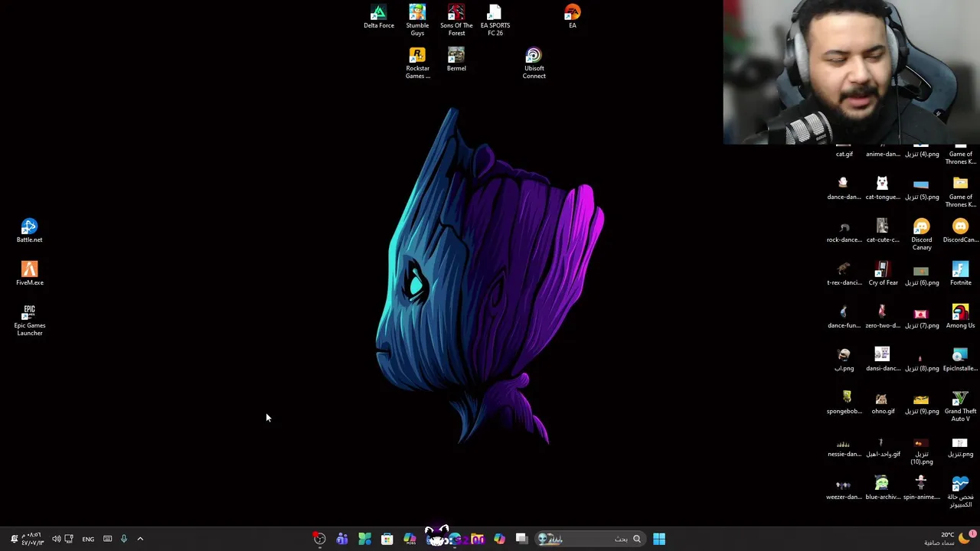This screenshot has width=980, height=551.
Task: Select the EA app desktop icon
Action: 572,17
